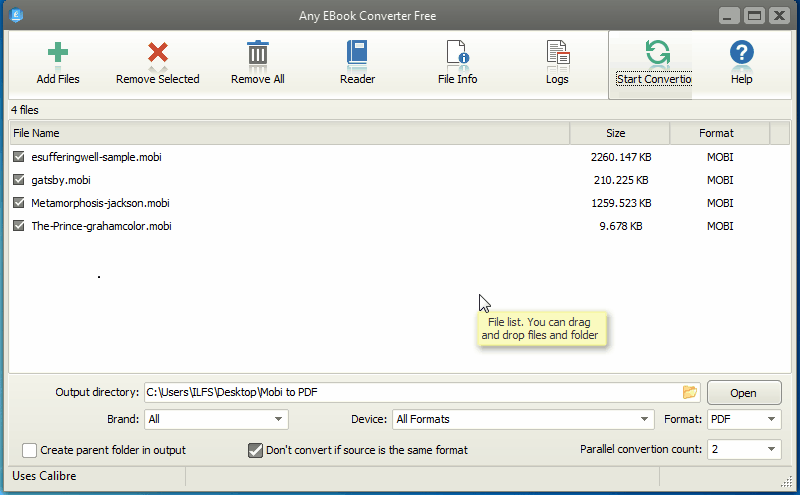Sort by File Name column header
The image size is (800, 495).
click(x=289, y=133)
